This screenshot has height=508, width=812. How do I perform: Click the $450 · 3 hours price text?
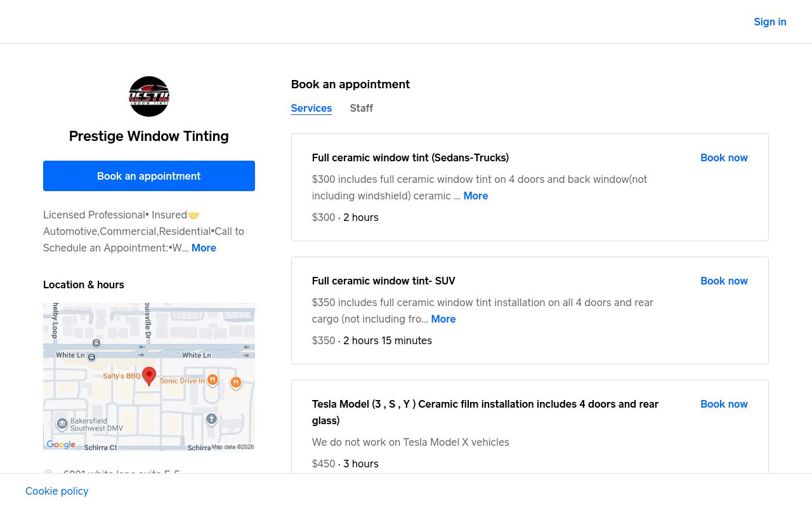[x=345, y=464]
